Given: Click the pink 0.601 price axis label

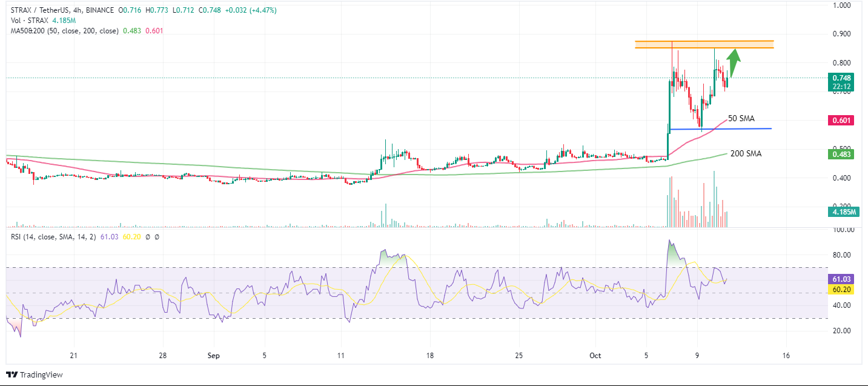Looking at the screenshot, I should point(842,121).
